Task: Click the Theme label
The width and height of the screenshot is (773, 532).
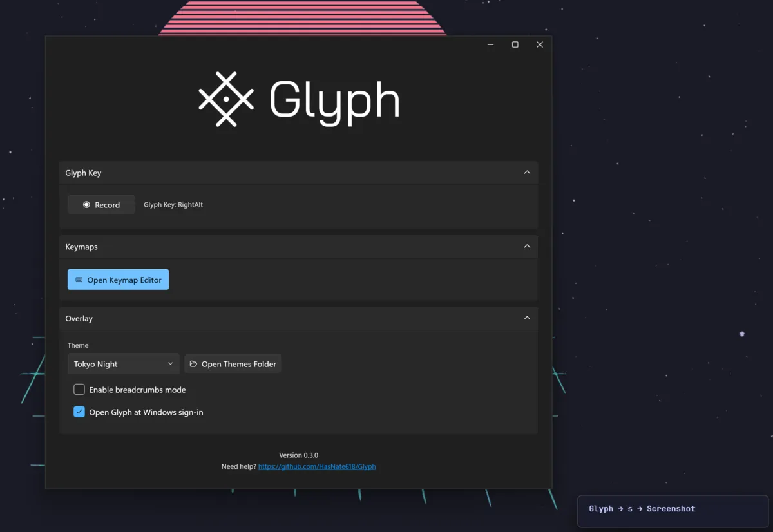Action: (x=78, y=345)
